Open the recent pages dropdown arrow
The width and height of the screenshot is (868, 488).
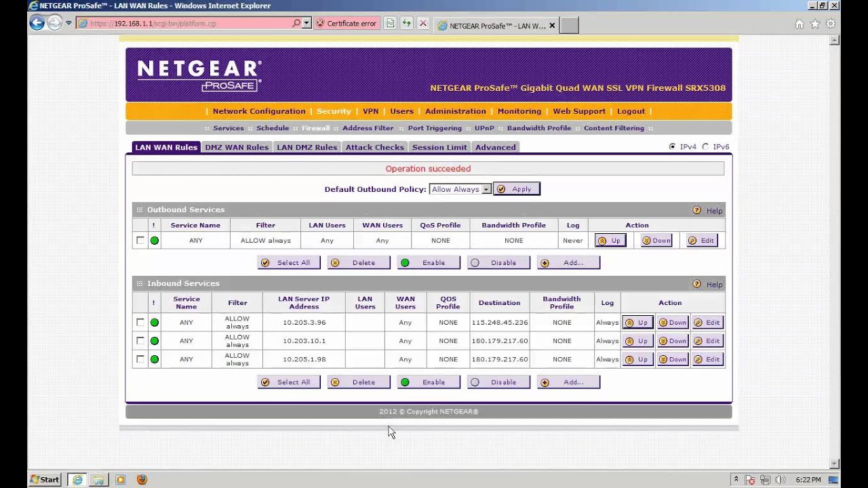click(x=68, y=23)
